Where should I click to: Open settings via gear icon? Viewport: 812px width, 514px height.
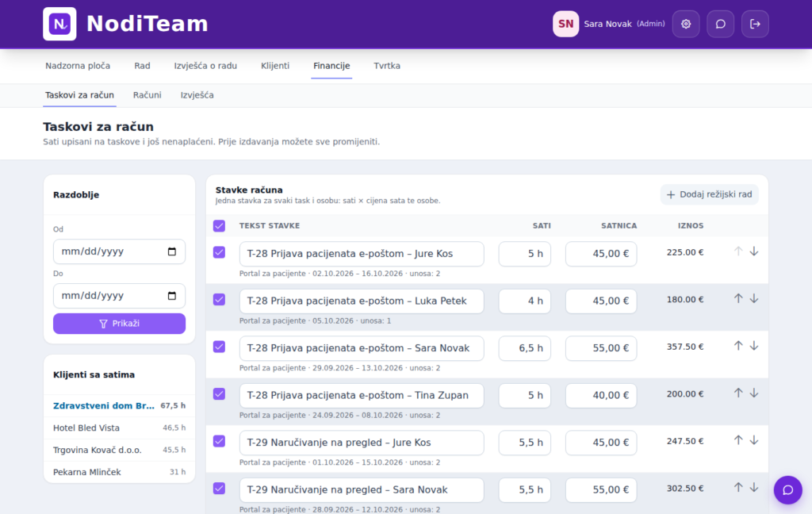pyautogui.click(x=686, y=24)
